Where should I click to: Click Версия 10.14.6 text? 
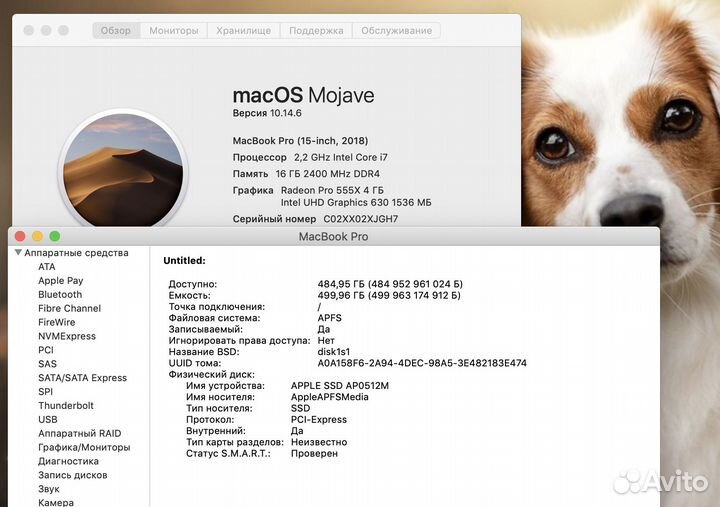click(267, 113)
